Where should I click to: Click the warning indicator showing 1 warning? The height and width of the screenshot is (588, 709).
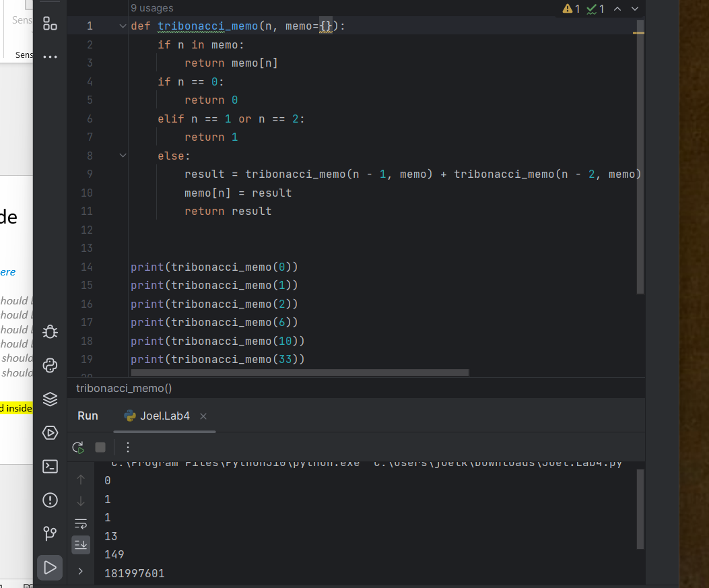coord(571,9)
